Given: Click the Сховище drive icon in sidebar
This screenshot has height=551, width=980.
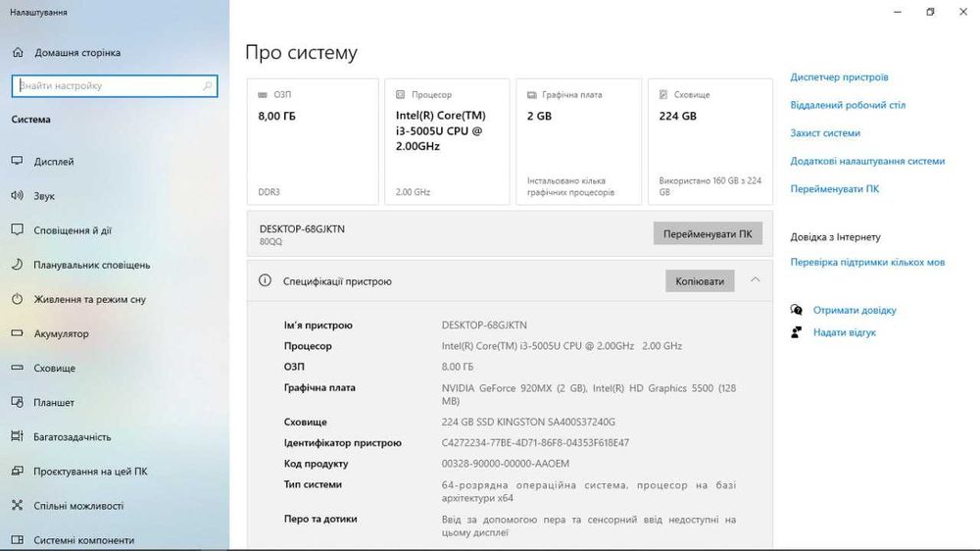Looking at the screenshot, I should pos(18,368).
